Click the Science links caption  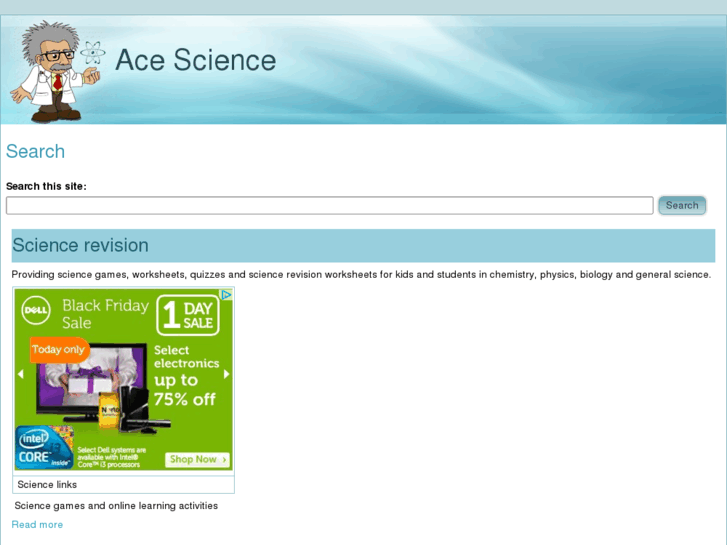click(x=47, y=485)
